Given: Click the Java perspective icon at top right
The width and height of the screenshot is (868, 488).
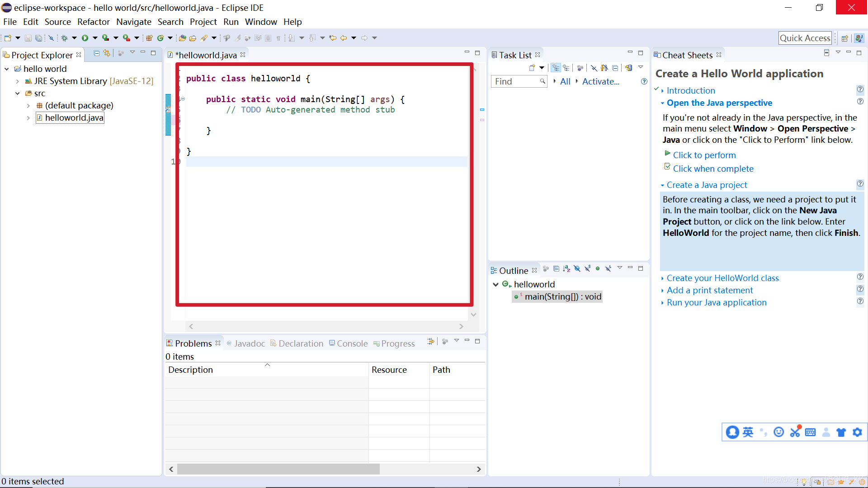Looking at the screenshot, I should [x=859, y=38].
